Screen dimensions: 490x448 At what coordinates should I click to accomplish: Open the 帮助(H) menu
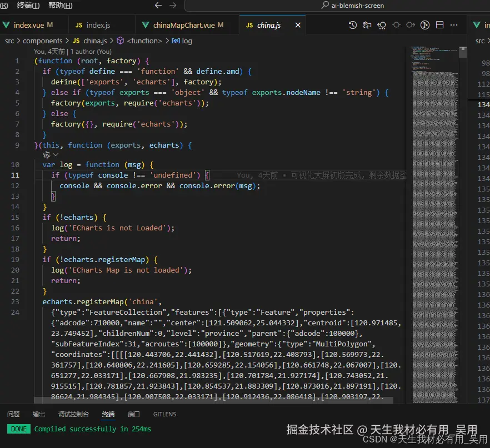(x=60, y=6)
